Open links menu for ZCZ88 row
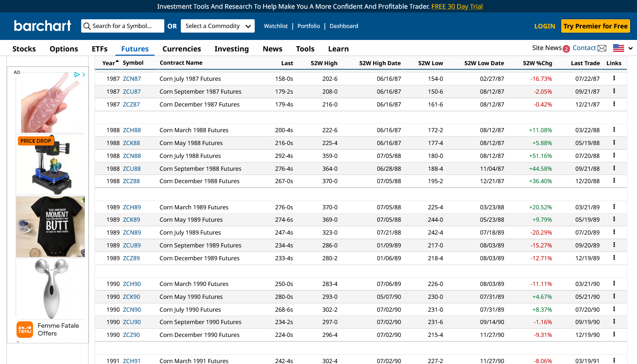This screenshot has width=637, height=364. click(x=614, y=181)
